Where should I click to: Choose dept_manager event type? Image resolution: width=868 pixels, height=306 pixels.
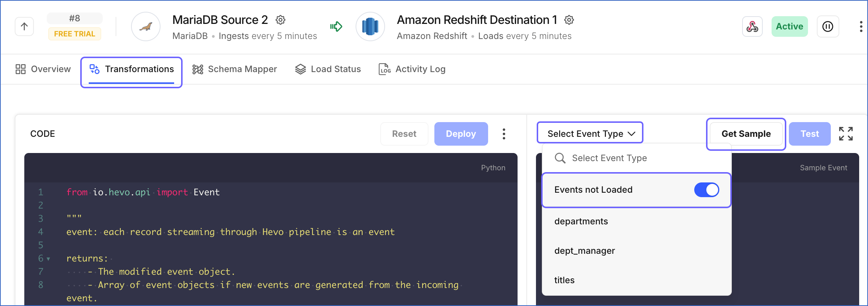[x=636, y=251]
